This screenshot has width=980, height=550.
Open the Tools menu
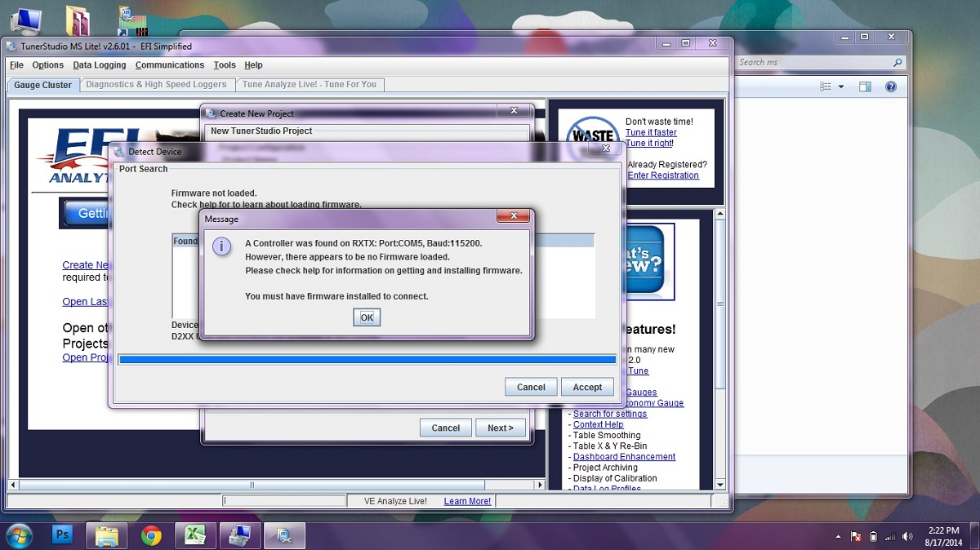point(225,65)
